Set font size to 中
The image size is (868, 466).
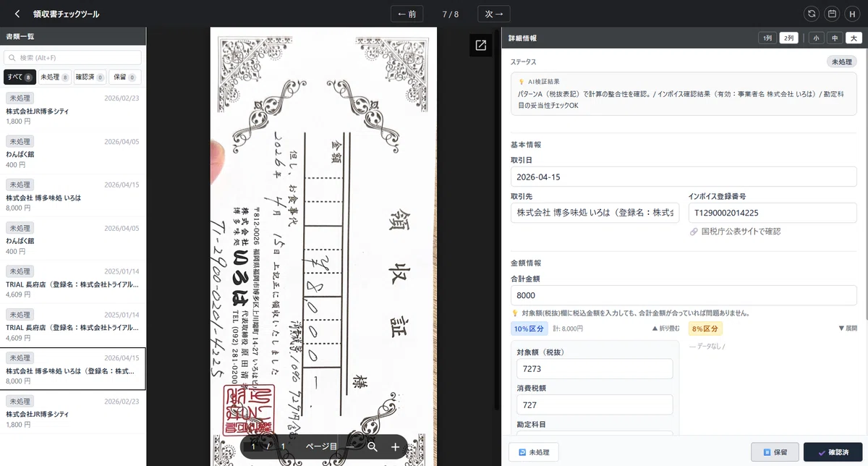[x=835, y=38]
